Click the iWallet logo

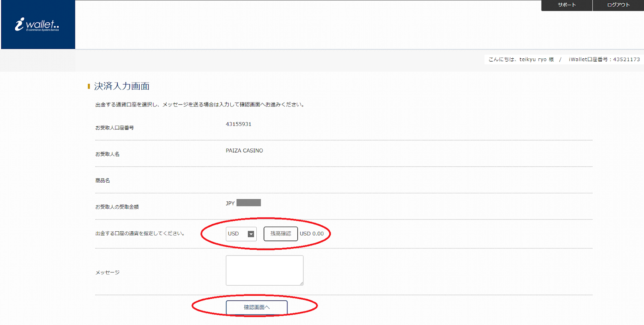point(37,25)
